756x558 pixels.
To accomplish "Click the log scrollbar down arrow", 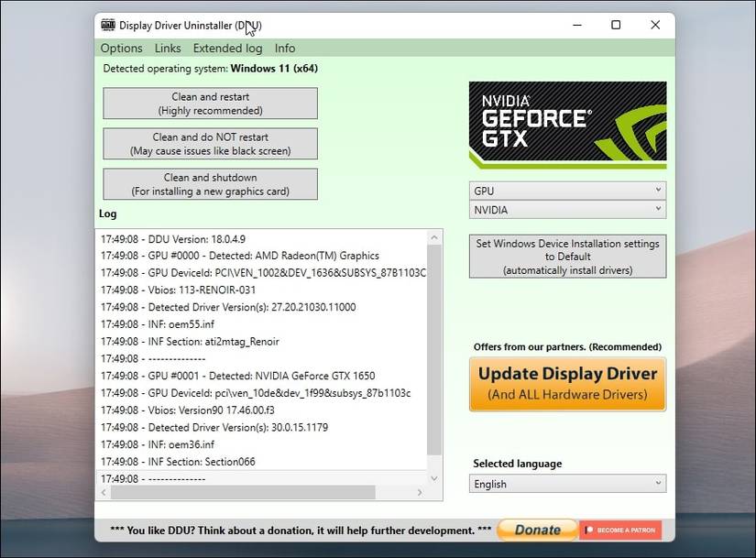I will (434, 476).
